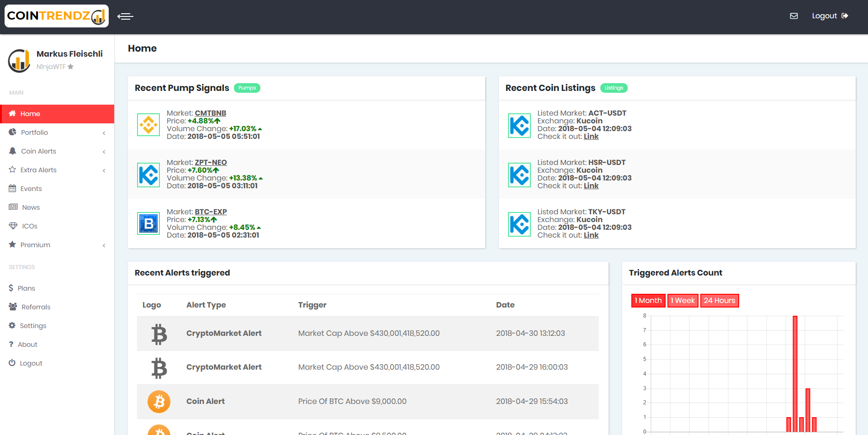Click the ICOs diamond icon
Viewport: 868px width, 435px height.
click(x=13, y=226)
